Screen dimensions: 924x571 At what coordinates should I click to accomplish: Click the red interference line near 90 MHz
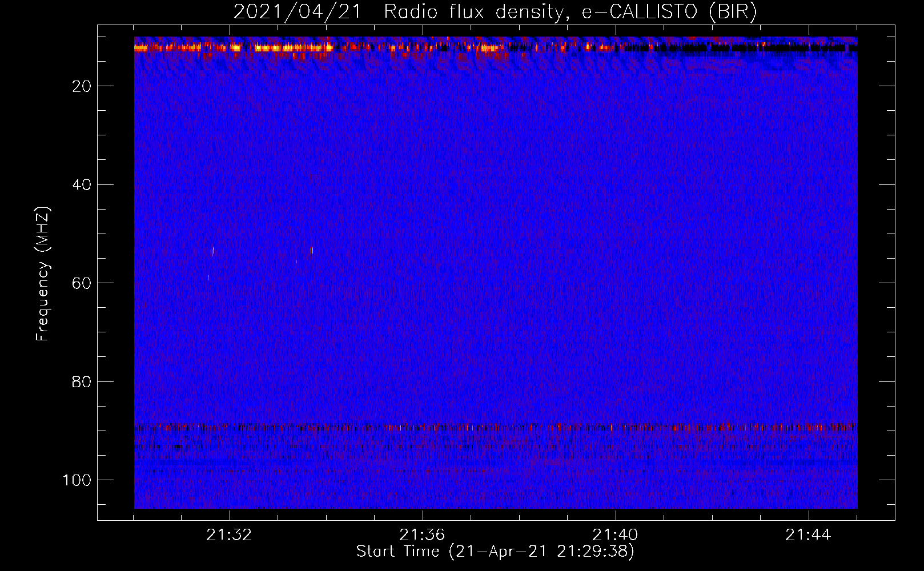(496, 427)
